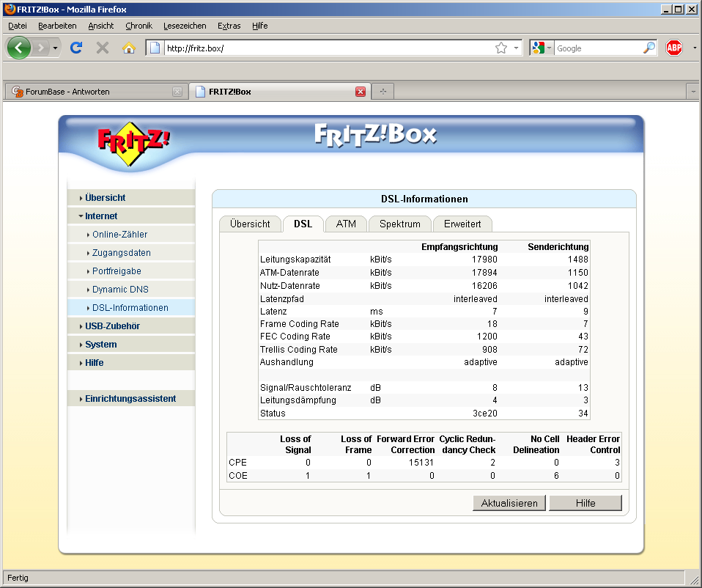Click the Stop loading X icon
702x588 pixels.
103,48
